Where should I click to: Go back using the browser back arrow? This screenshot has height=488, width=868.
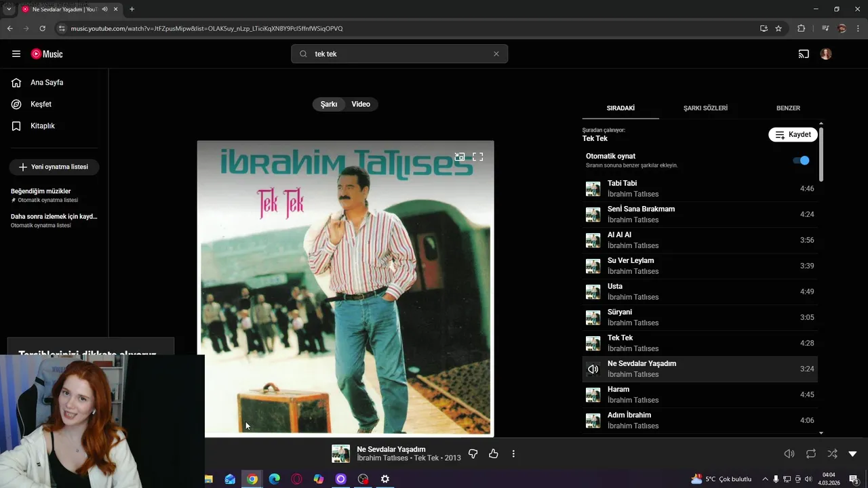click(9, 28)
